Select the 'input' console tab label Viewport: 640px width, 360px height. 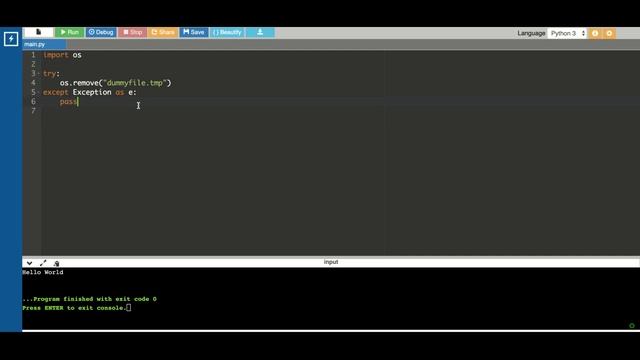pos(331,262)
